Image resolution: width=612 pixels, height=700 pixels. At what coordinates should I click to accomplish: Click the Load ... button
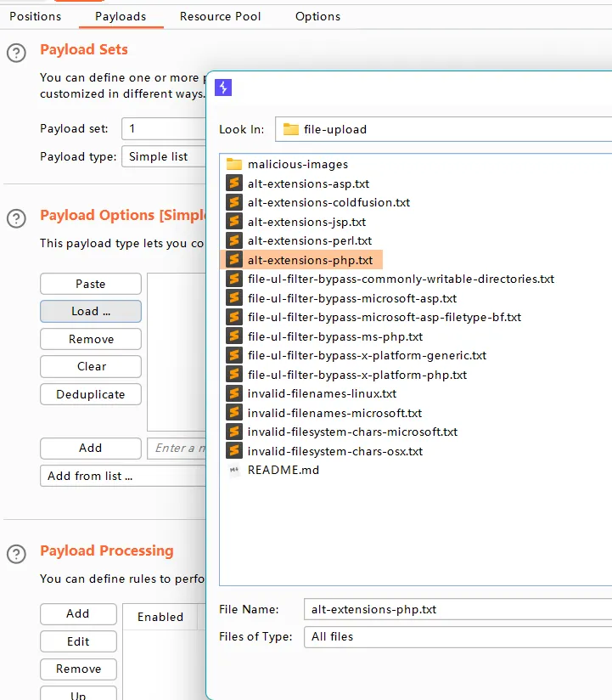click(91, 312)
